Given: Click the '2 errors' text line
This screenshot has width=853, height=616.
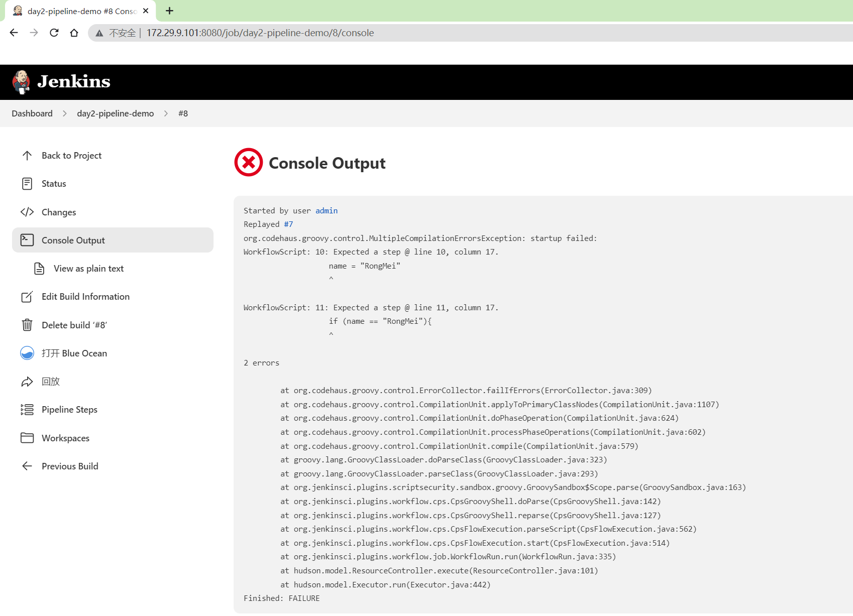Looking at the screenshot, I should [x=261, y=363].
